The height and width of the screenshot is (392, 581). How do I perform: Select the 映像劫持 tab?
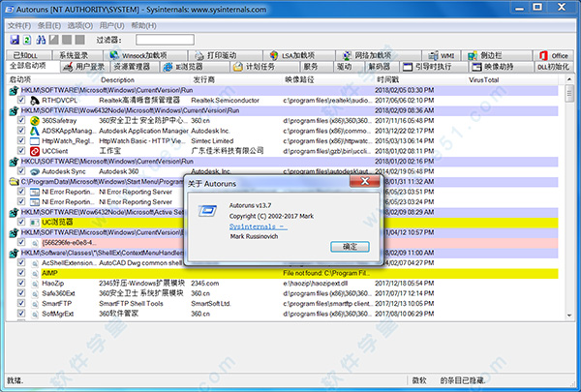(501, 67)
